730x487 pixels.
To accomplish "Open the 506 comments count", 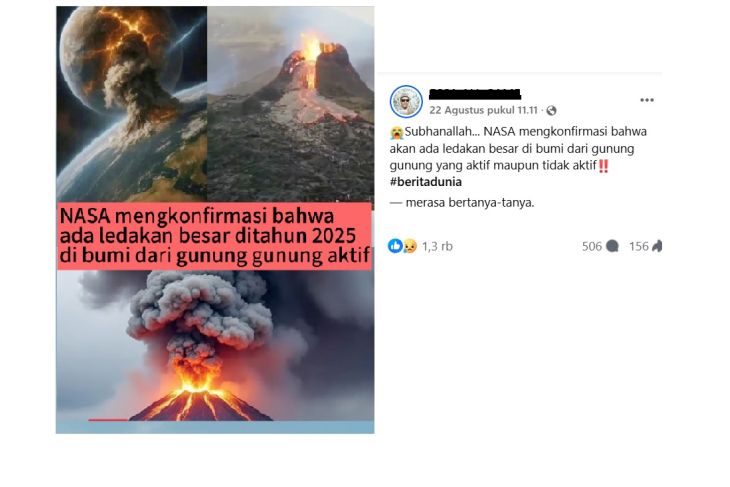I will [592, 246].
